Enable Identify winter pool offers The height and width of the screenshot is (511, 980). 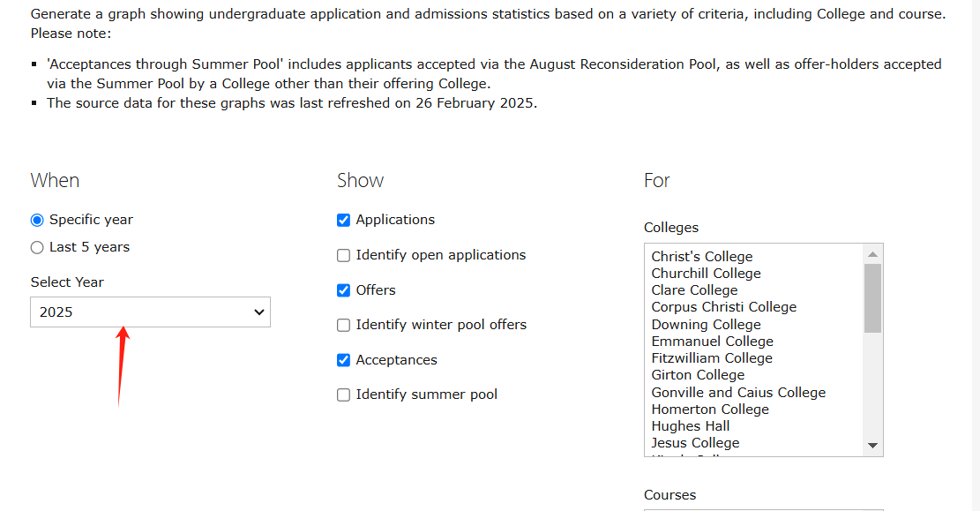click(x=343, y=326)
